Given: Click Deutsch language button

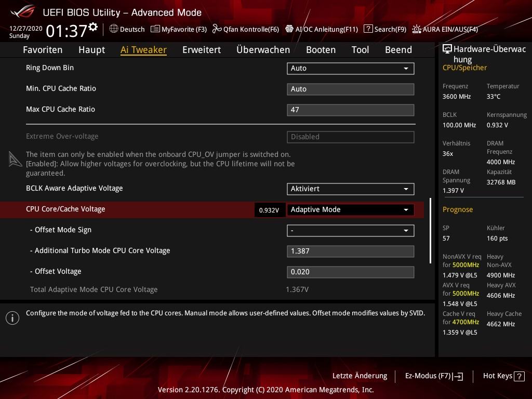Looking at the screenshot, I should pos(127,29).
